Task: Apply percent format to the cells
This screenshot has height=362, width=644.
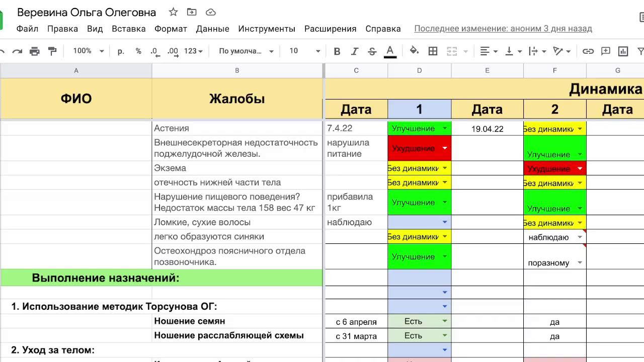Action: pyautogui.click(x=138, y=51)
